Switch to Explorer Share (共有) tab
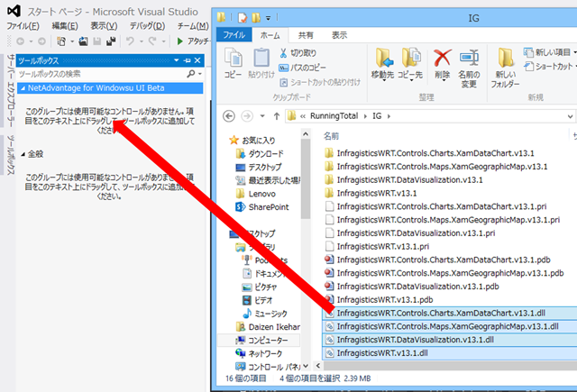Image resolution: width=577 pixels, height=392 pixels. pos(306,35)
